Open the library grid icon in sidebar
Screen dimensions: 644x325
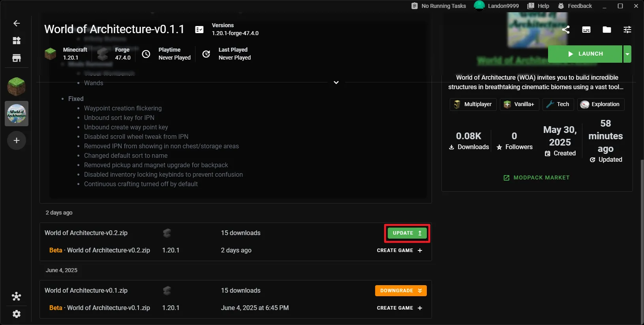pos(17,41)
